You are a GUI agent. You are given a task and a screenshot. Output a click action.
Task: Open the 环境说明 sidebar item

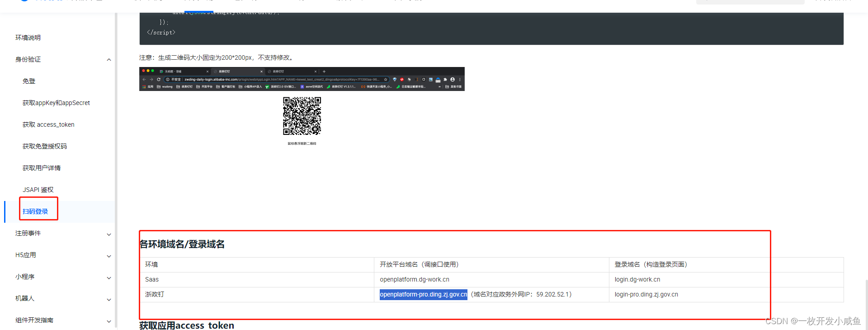pos(28,38)
